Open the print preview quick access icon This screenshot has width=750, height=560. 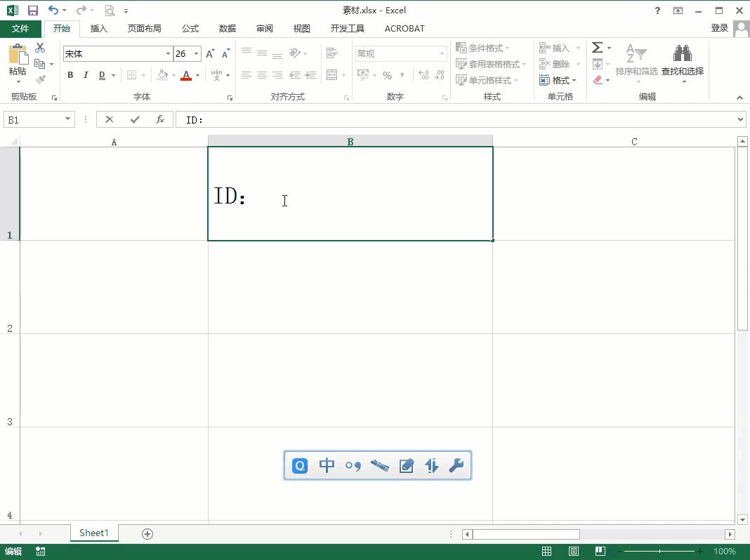click(x=110, y=11)
